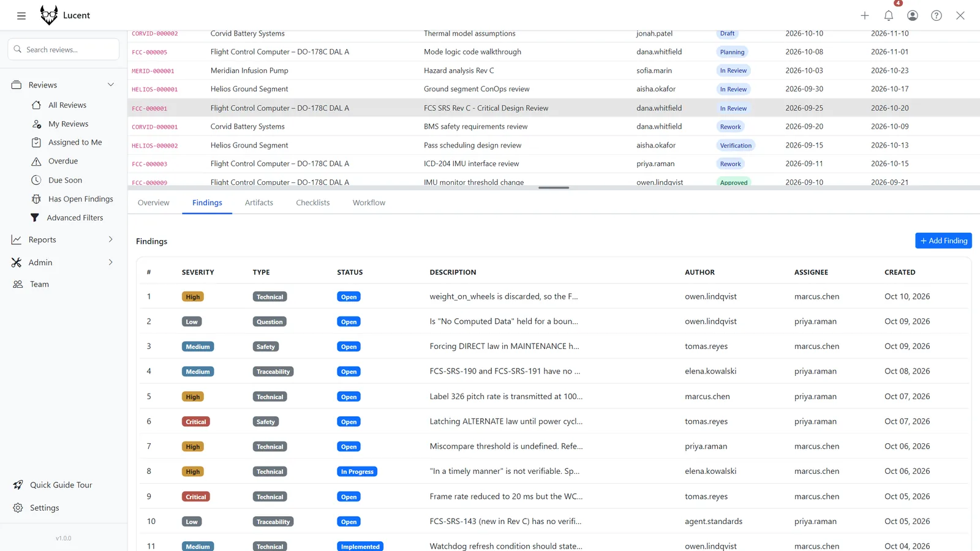Click the Add Finding button
Viewport: 980px width, 551px height.
click(x=943, y=241)
